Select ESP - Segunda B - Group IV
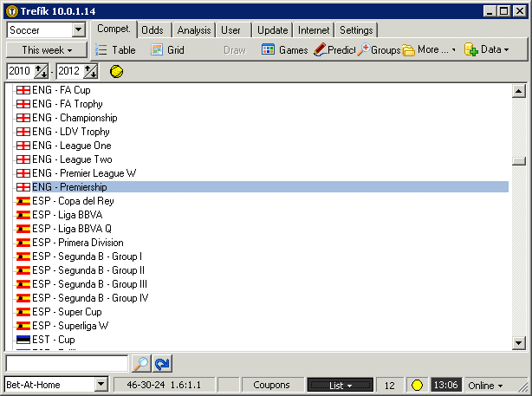This screenshot has height=396, width=532. (90, 298)
